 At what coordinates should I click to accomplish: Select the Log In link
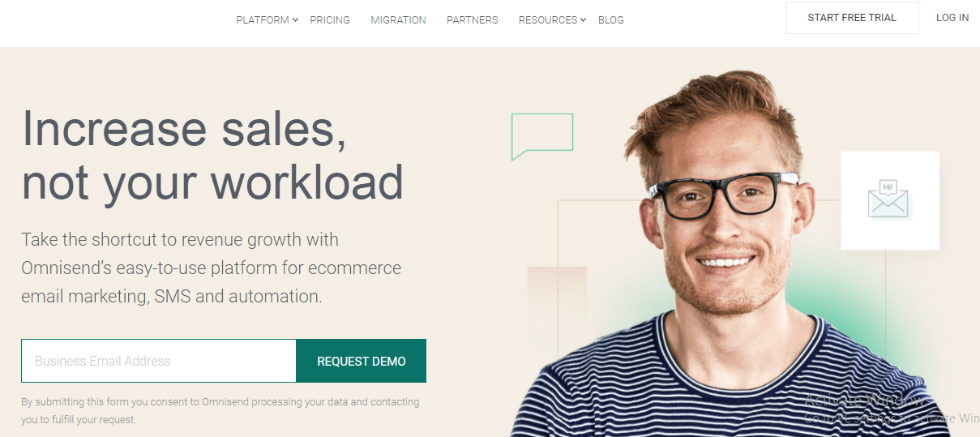point(952,18)
